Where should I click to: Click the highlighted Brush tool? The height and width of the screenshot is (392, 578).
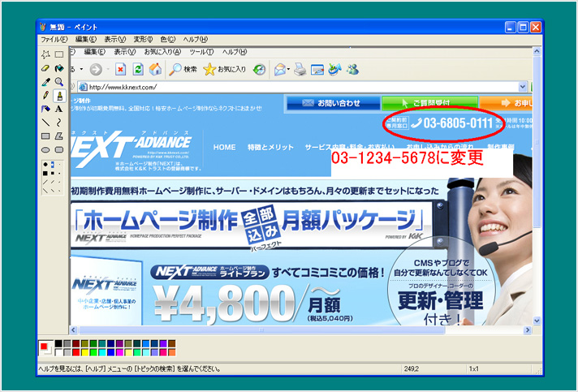point(59,96)
